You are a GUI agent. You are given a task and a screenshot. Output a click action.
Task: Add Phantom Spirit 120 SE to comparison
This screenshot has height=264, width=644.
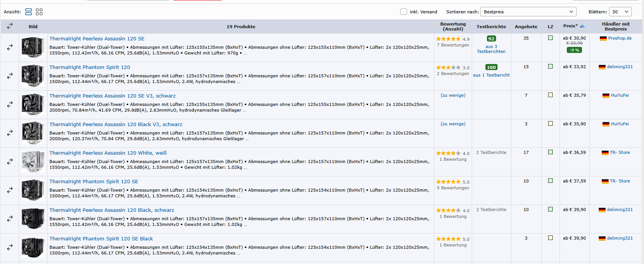point(10,190)
